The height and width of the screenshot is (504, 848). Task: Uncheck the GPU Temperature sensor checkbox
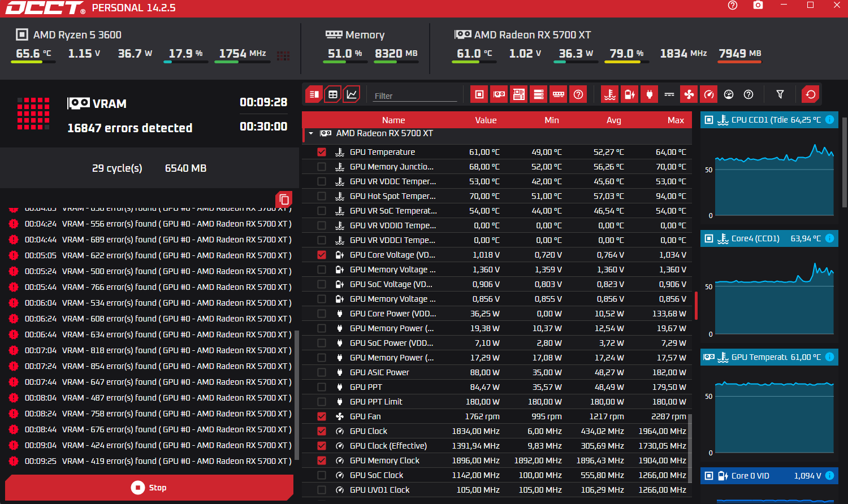322,152
